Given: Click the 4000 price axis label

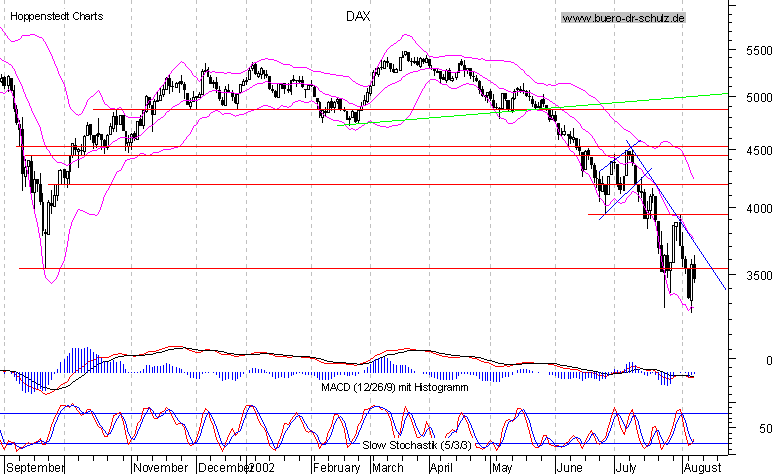Looking at the screenshot, I should click(759, 208).
